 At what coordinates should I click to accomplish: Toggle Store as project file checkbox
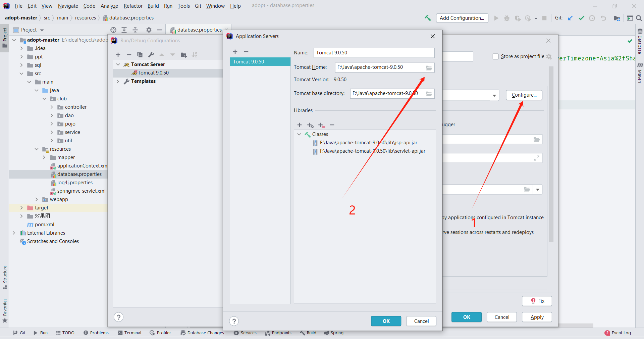(x=495, y=56)
